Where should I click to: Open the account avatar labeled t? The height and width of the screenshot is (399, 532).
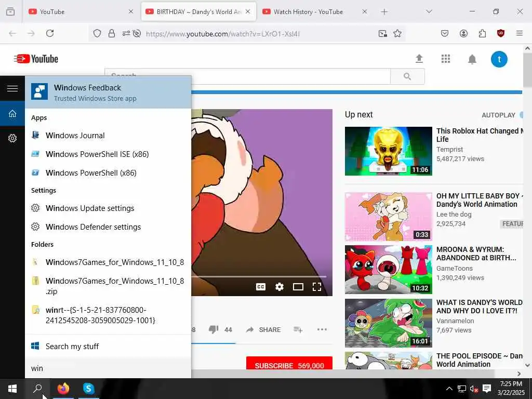click(x=499, y=59)
